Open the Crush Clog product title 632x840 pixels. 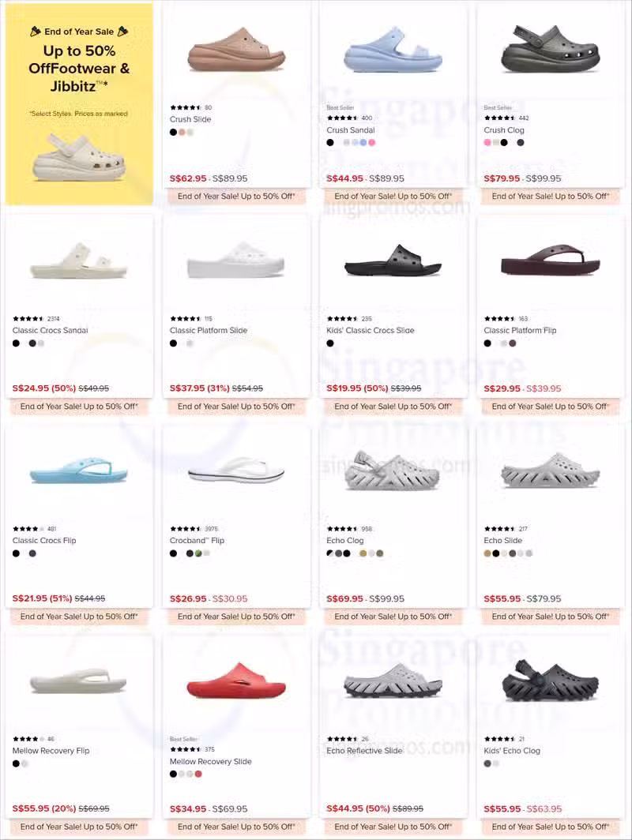coord(504,130)
